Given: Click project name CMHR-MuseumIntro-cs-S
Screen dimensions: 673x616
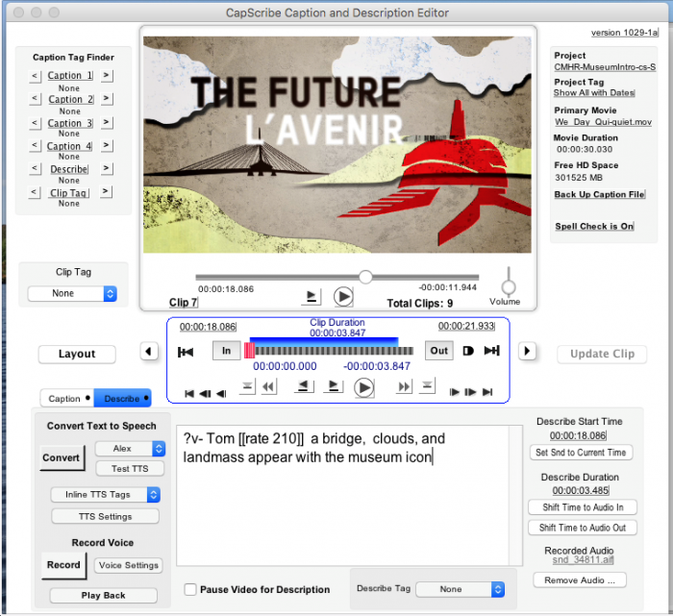Looking at the screenshot, I should (x=605, y=67).
